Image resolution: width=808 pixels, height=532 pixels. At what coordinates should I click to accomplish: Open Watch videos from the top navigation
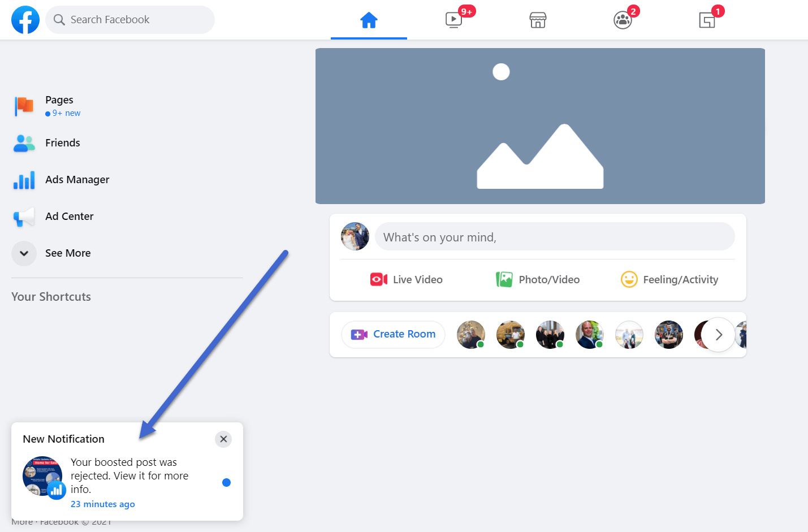click(453, 19)
